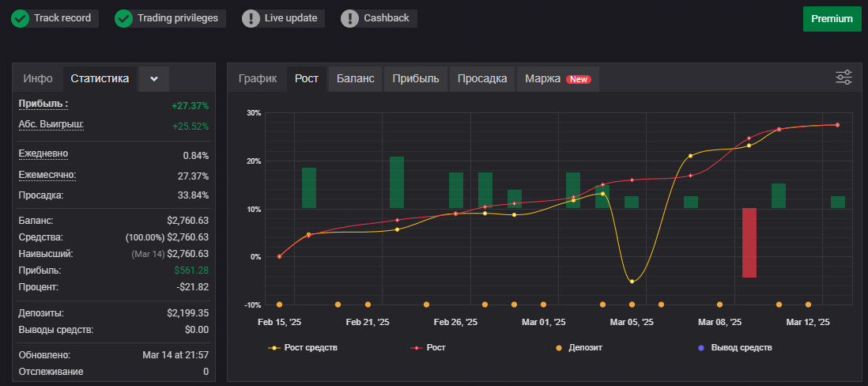The width and height of the screenshot is (868, 386).
Task: Open the Баланс chart tab
Action: click(356, 78)
